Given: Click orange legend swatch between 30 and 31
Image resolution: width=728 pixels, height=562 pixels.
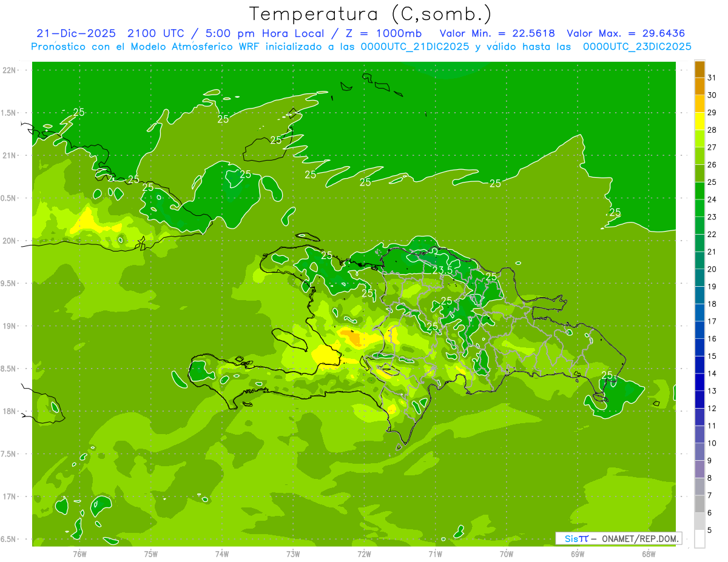Looking at the screenshot, I should pos(699,87).
